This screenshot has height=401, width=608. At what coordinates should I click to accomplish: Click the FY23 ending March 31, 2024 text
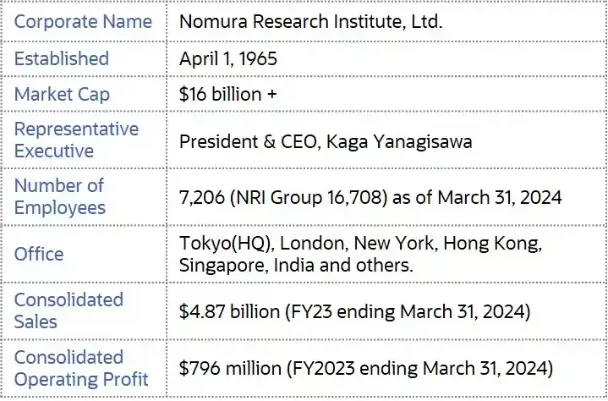pyautogui.click(x=412, y=311)
